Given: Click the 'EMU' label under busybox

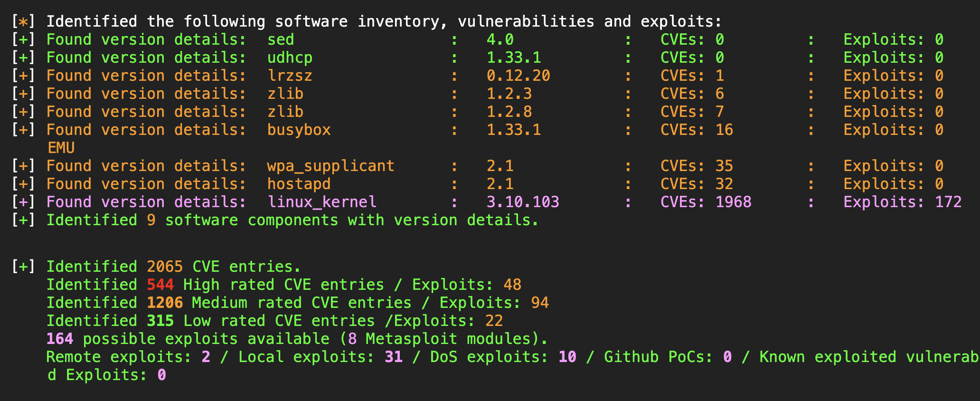Looking at the screenshot, I should [x=61, y=148].
